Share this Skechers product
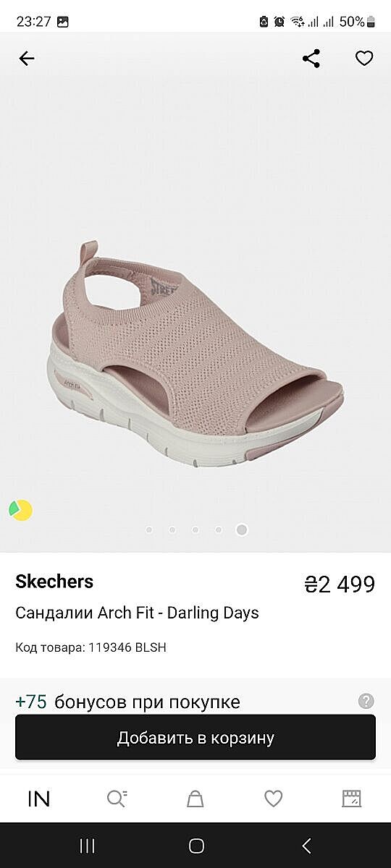 311,59
